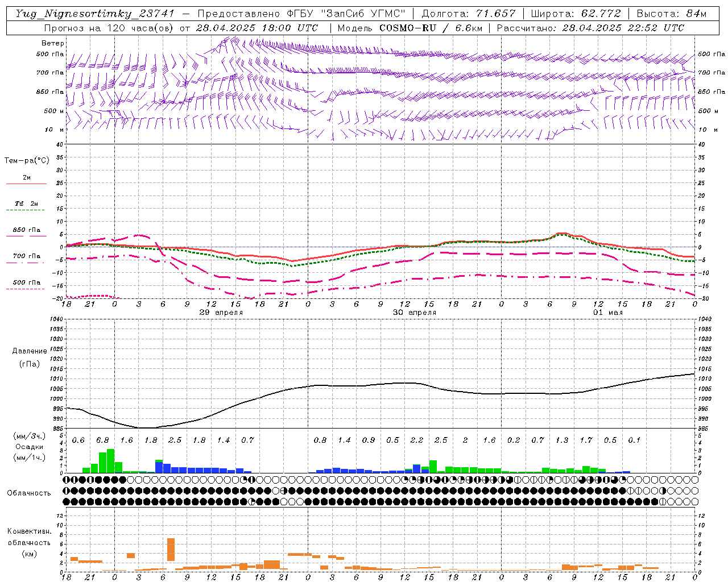Screen dimensions: 728x582
Task: Click the (км) unit under convective cloudiness
Action: [x=30, y=554]
